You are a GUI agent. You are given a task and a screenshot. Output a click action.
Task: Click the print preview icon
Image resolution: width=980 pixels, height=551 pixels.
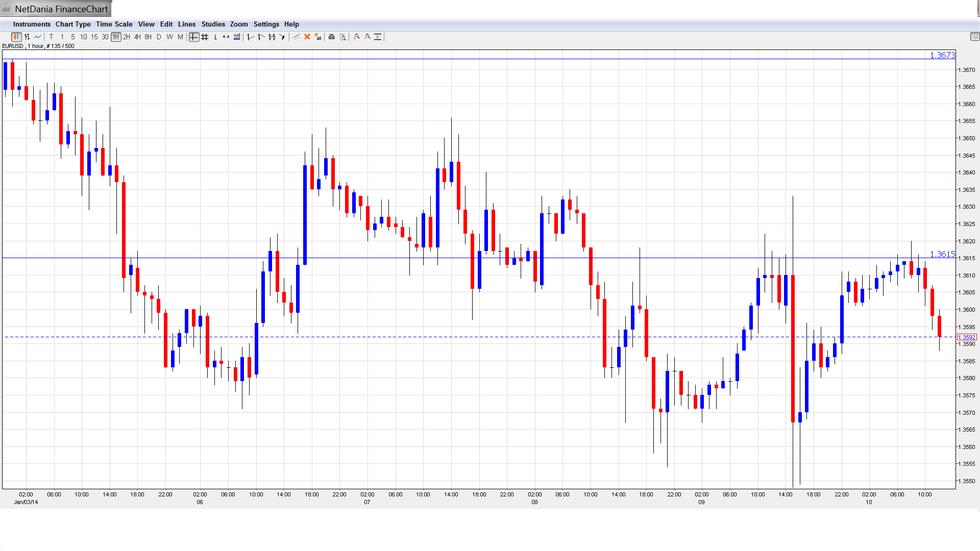[343, 37]
